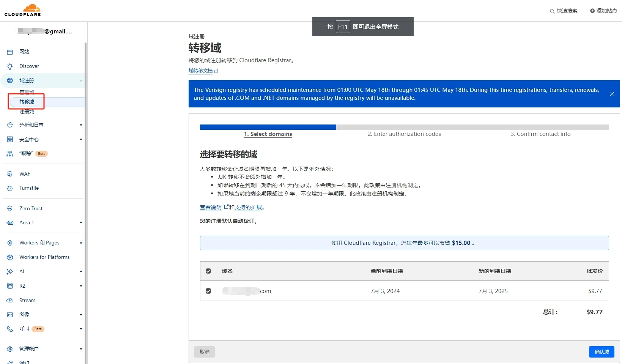622x364 pixels.
Task: Expand the 图像 dropdown arrow
Action: click(81, 315)
